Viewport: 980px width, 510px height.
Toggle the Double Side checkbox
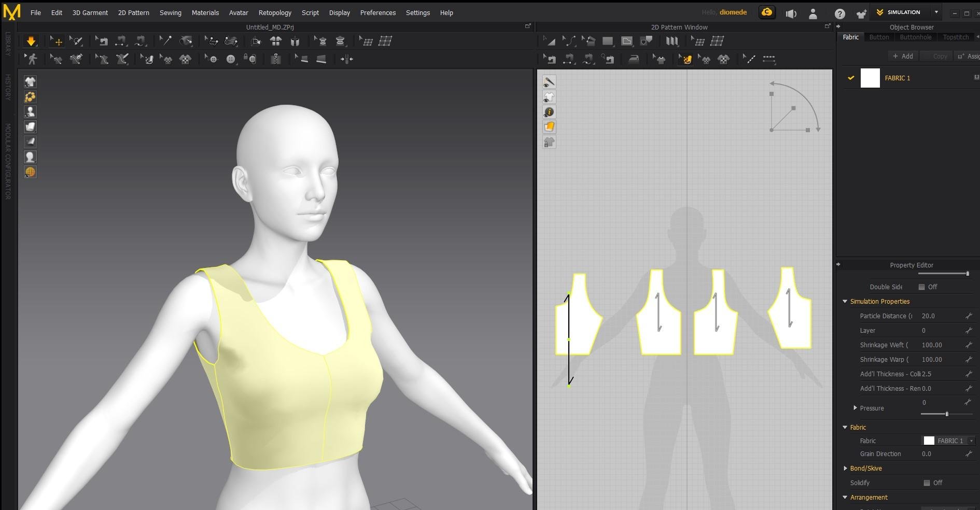(921, 287)
